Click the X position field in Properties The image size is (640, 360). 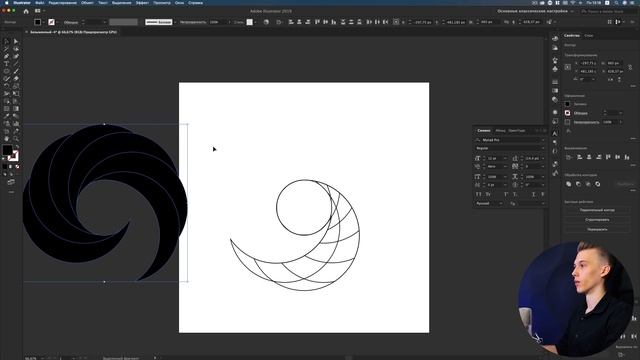pyautogui.click(x=589, y=63)
